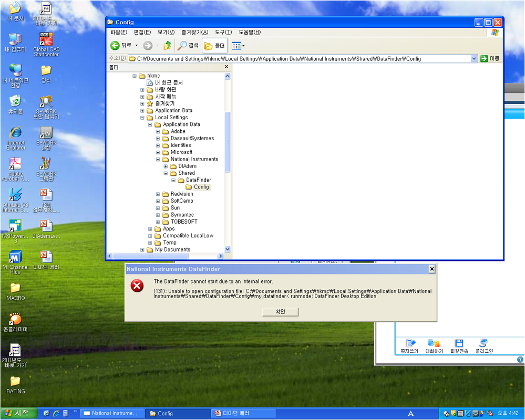This screenshot has height=420, width=525.
Task: Open the 도구(T) menu
Action: tap(223, 33)
